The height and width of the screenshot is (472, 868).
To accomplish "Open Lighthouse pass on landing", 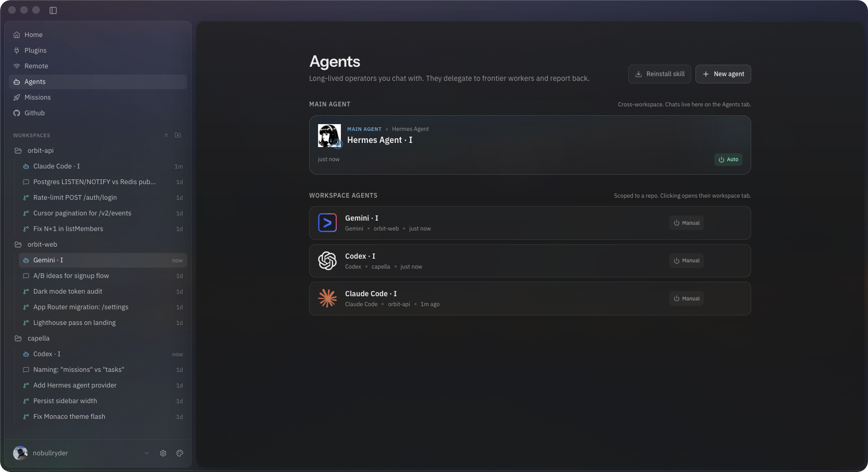I will (103, 323).
